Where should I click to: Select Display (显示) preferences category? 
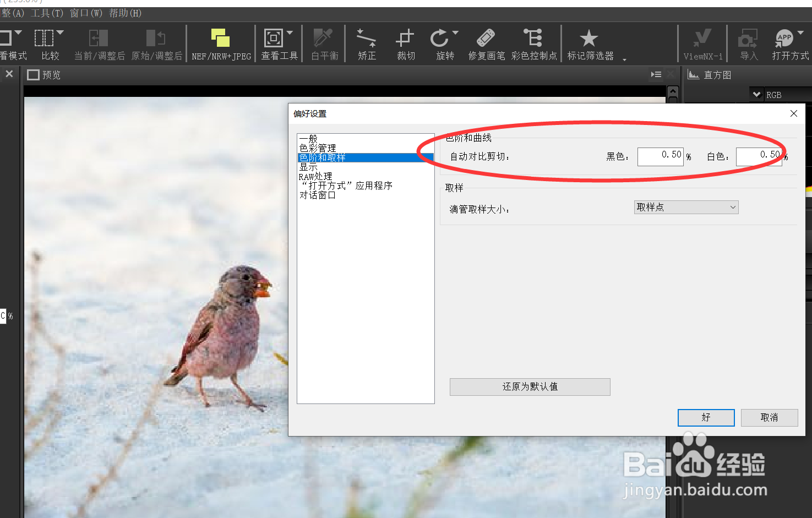click(308, 167)
